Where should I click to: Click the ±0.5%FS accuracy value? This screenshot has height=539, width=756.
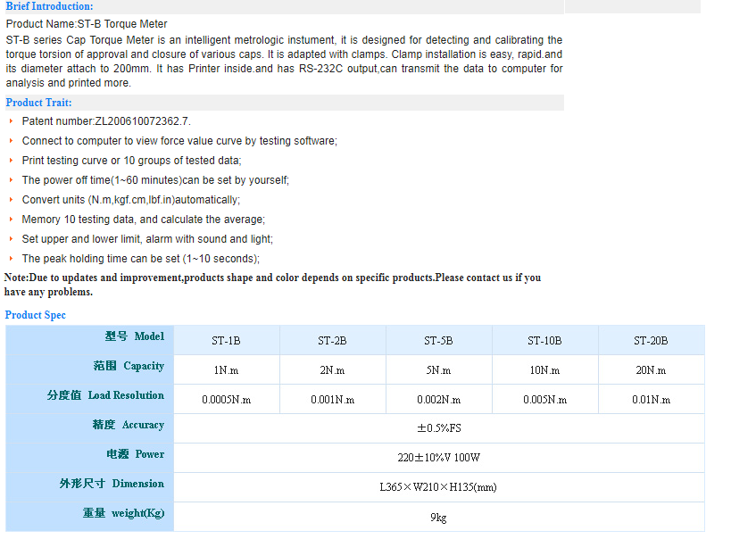[x=439, y=428]
